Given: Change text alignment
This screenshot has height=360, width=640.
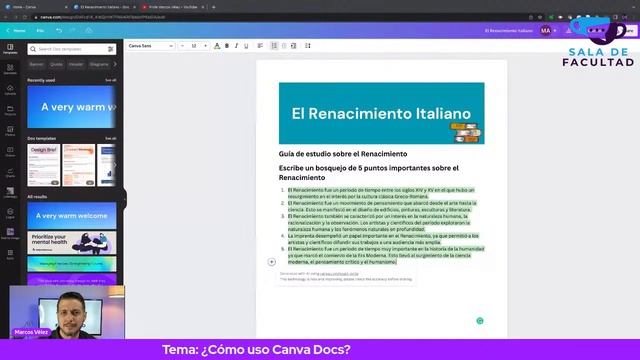Looking at the screenshot, I should pyautogui.click(x=260, y=46).
